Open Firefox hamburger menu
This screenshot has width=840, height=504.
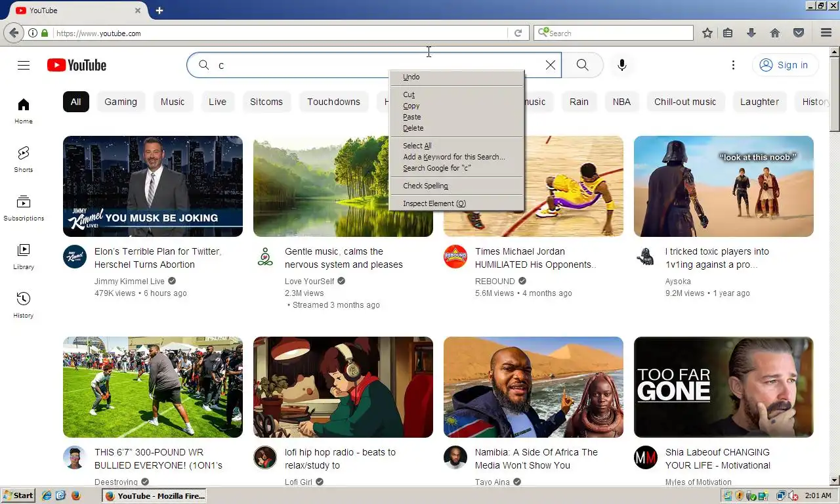826,33
